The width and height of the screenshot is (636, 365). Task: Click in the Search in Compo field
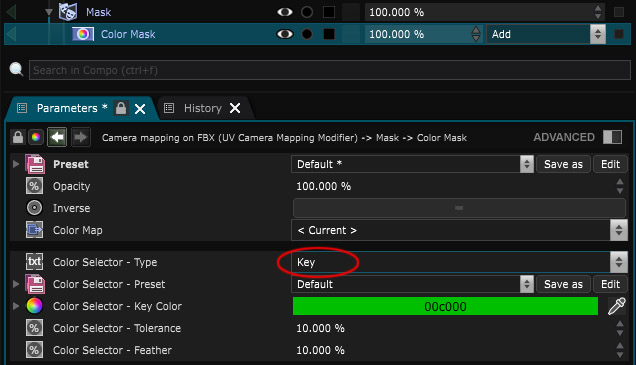click(329, 70)
